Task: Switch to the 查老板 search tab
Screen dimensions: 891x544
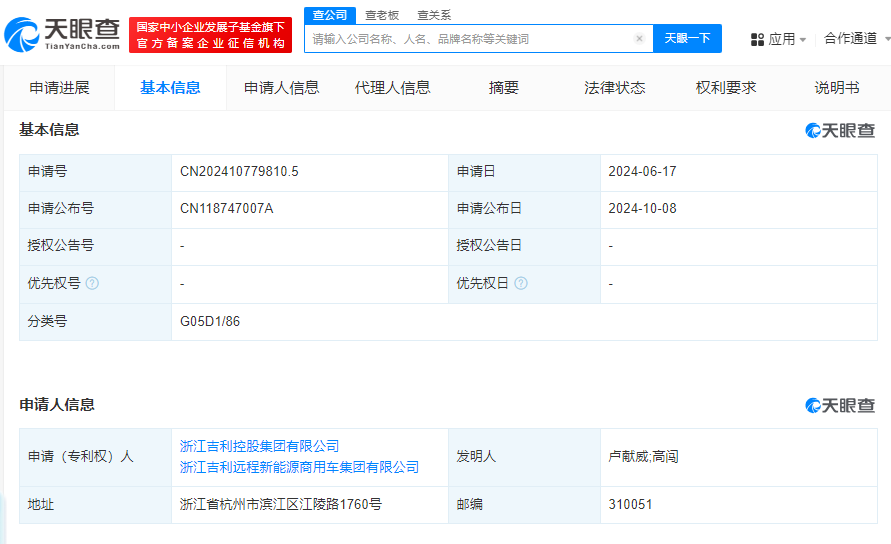Action: click(x=382, y=15)
